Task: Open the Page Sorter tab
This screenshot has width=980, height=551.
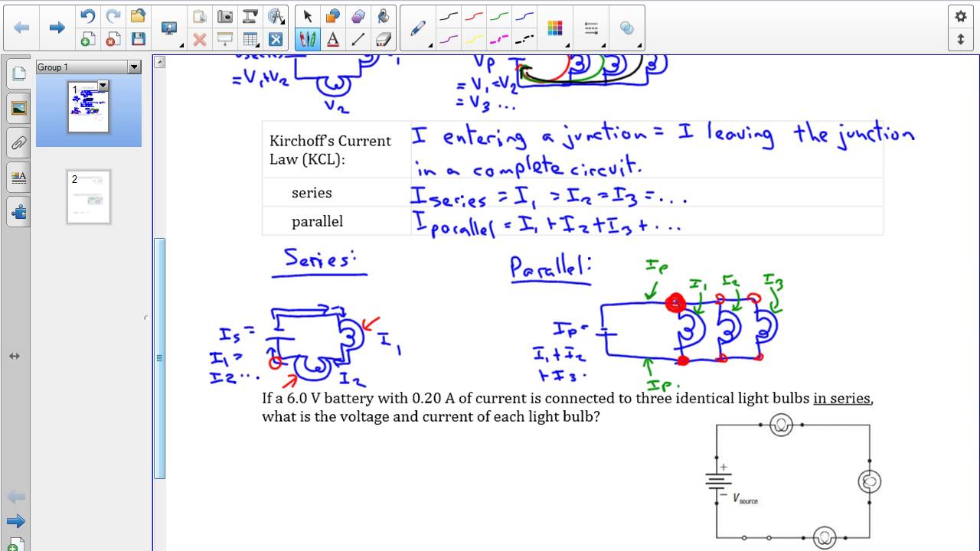Action: pyautogui.click(x=18, y=74)
